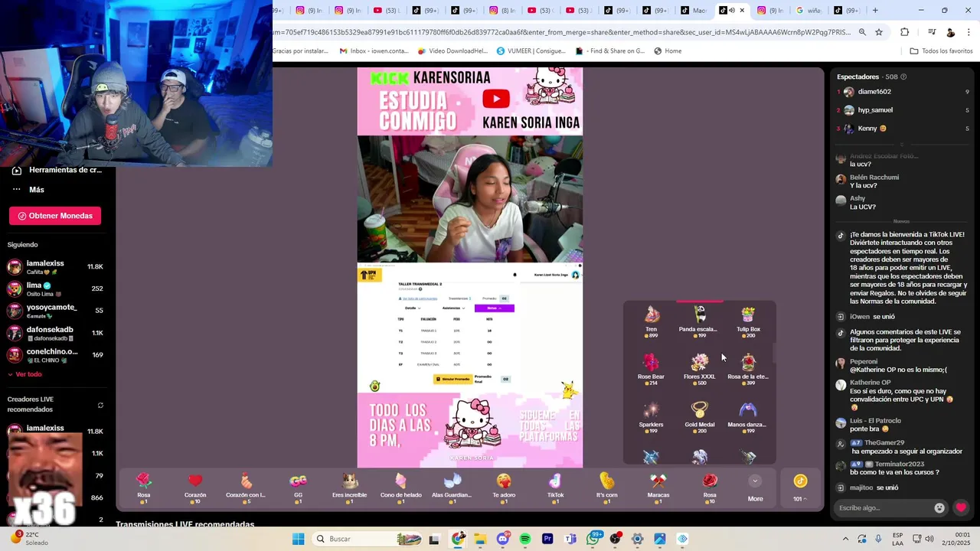The height and width of the screenshot is (551, 980).
Task: Send the Te adoro gift
Action: point(504,487)
